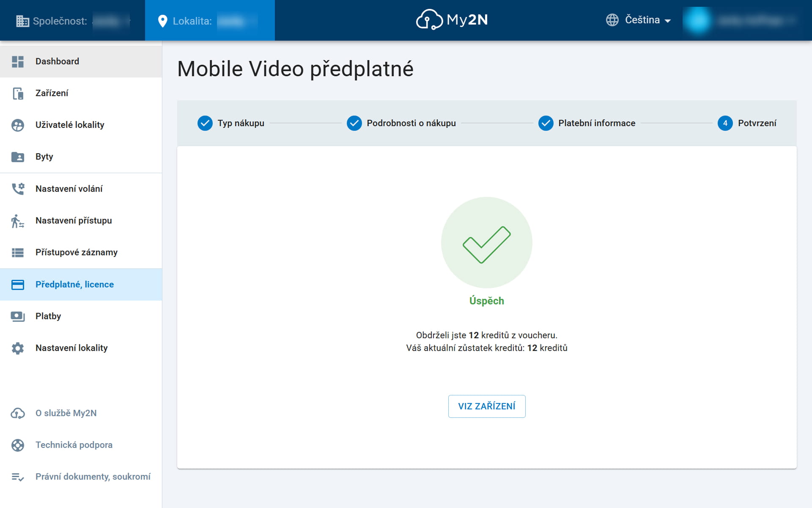Show Přístupové záznamy logs
The image size is (812, 508).
[81, 252]
